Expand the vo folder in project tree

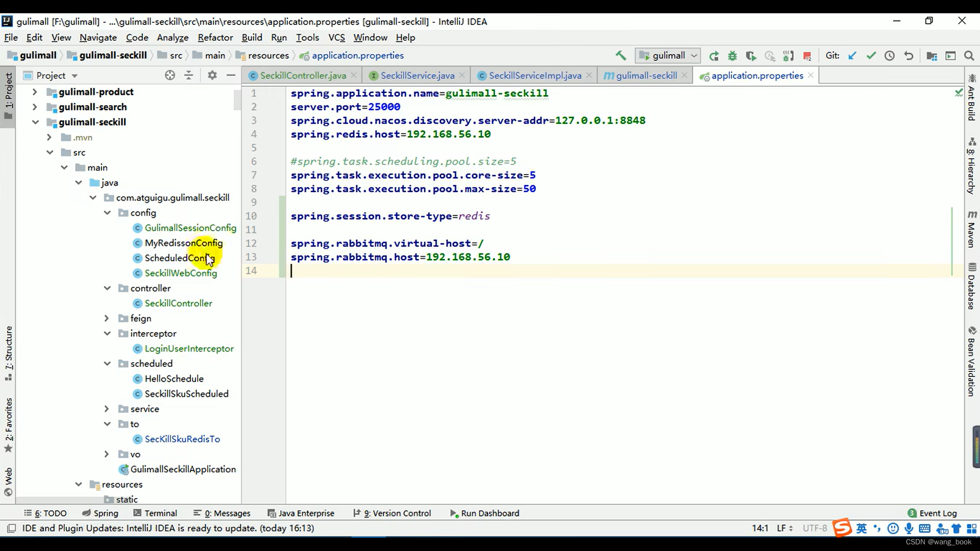(x=105, y=454)
